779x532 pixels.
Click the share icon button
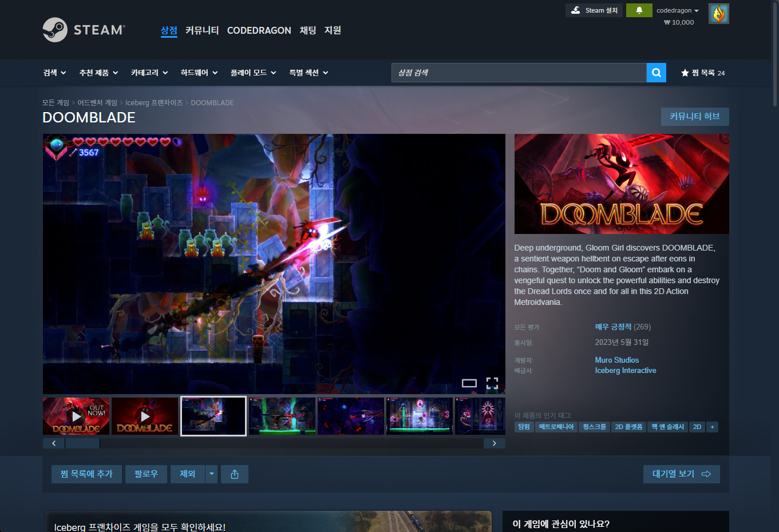click(235, 474)
